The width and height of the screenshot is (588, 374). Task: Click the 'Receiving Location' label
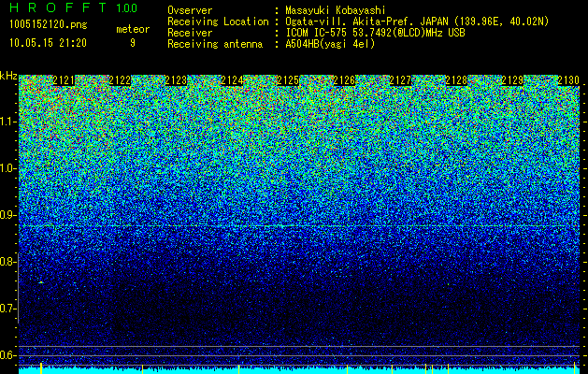click(218, 22)
